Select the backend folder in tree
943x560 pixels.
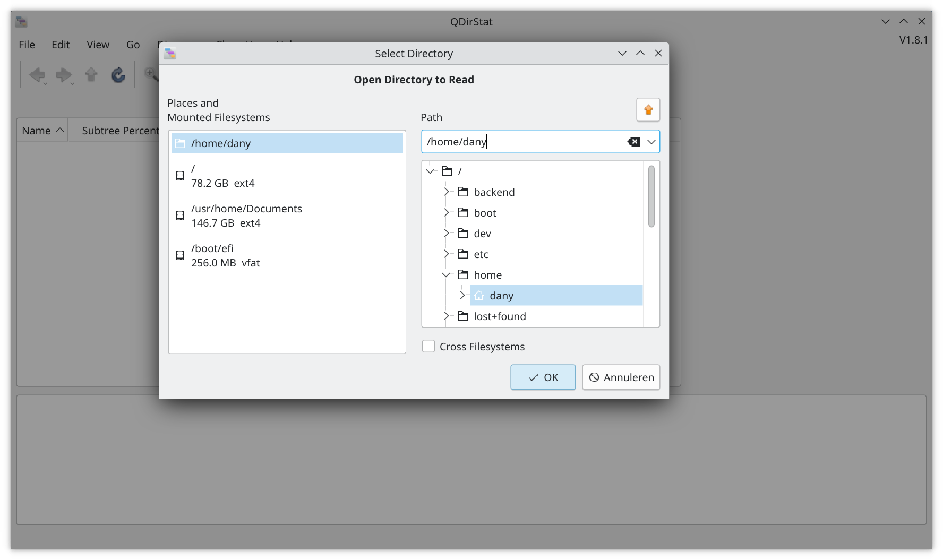pyautogui.click(x=494, y=192)
